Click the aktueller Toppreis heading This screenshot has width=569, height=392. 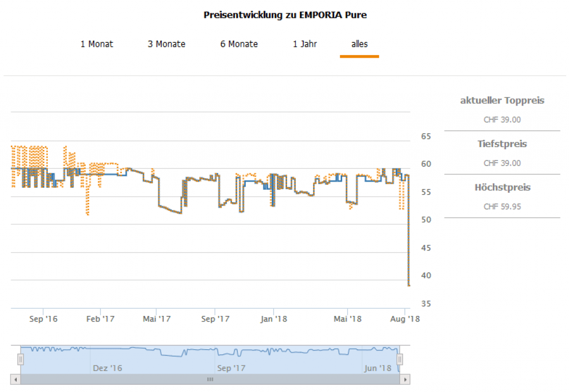pos(502,100)
